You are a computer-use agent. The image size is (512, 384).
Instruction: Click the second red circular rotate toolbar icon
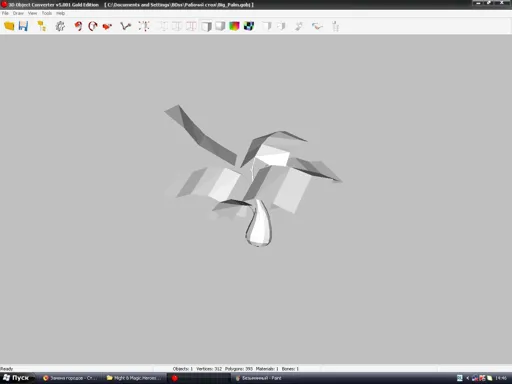(93, 26)
